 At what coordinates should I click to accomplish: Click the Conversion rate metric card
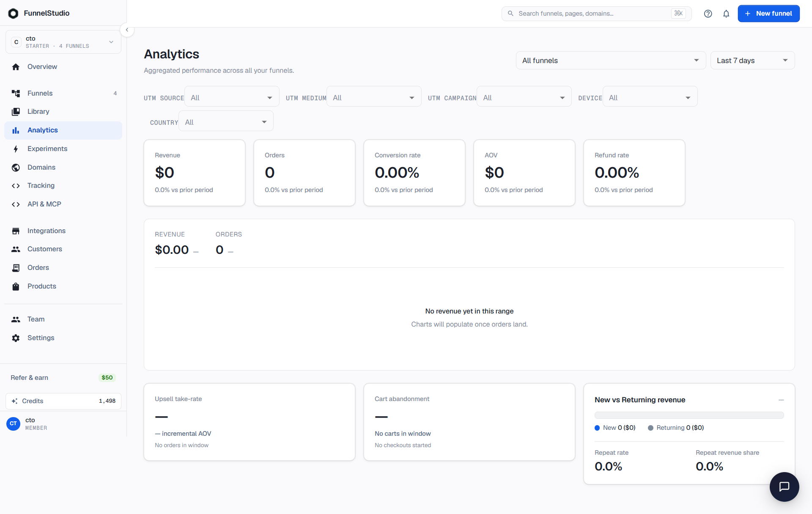[x=414, y=173]
